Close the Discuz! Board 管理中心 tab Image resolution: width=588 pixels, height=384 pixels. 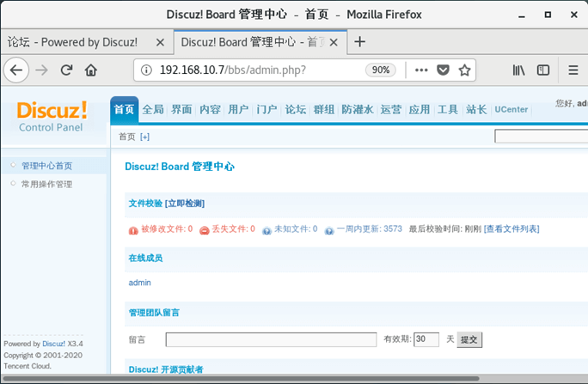pos(334,42)
